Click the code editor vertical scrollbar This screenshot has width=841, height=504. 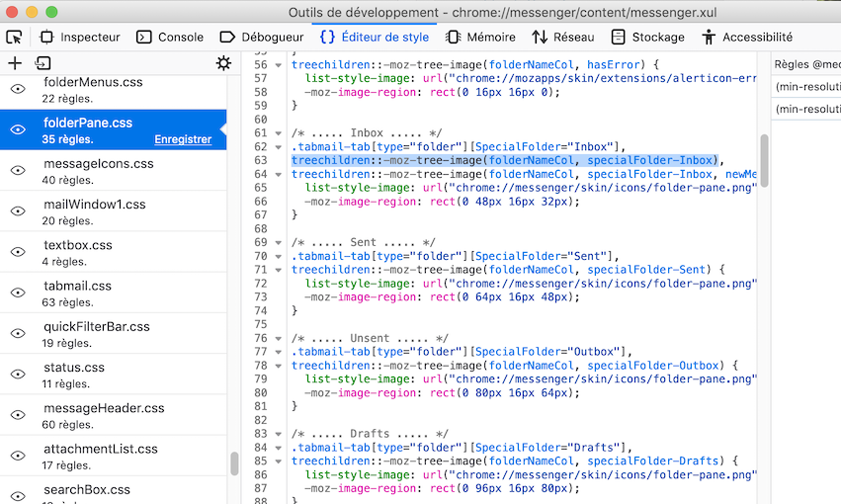pos(764,160)
